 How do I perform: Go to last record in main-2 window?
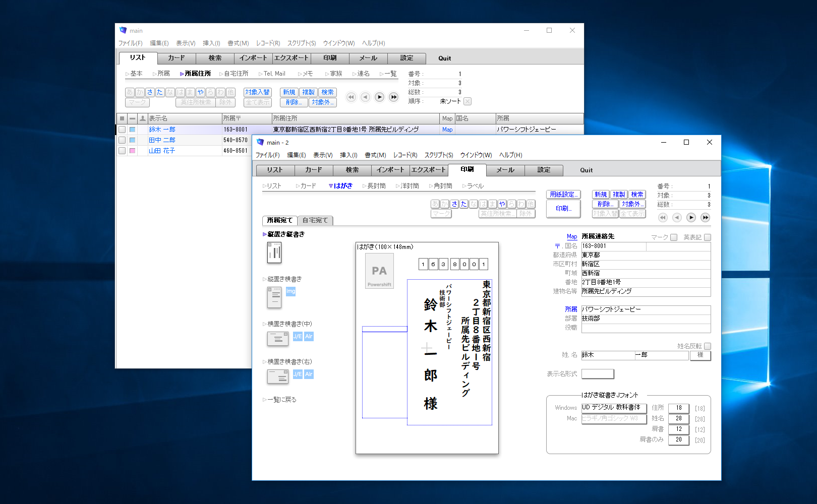pos(705,218)
